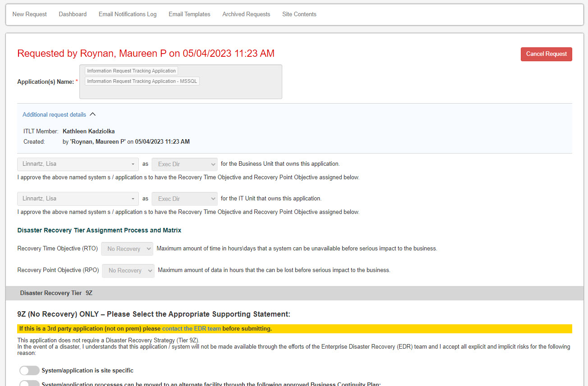
Task: Go to the New Request page
Action: click(x=30, y=14)
